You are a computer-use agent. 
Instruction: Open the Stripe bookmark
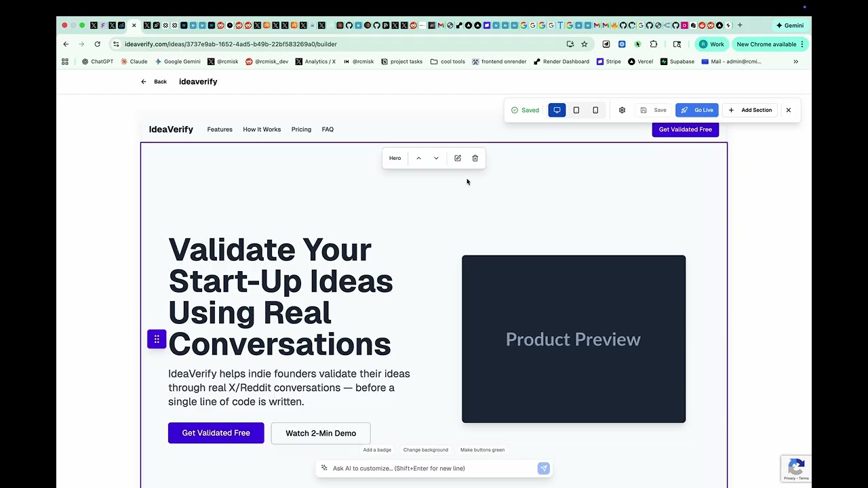[x=609, y=62]
